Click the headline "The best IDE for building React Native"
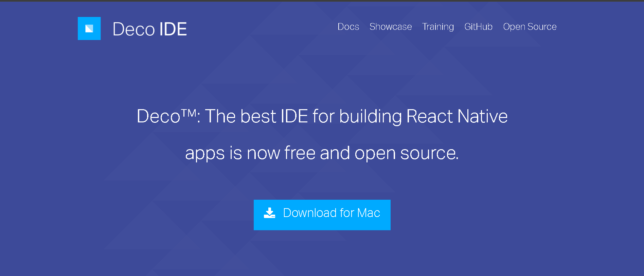Screen dimensions: 644x276 (356, 116)
